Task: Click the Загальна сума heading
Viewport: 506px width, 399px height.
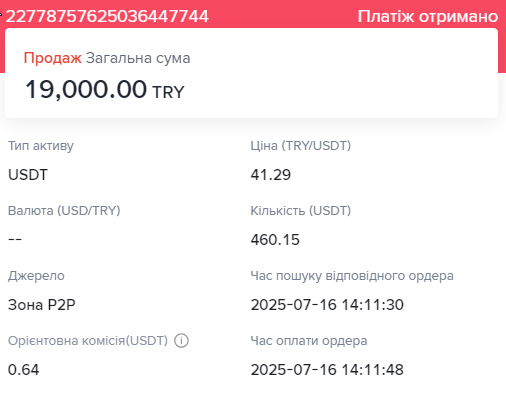Action: coord(138,58)
